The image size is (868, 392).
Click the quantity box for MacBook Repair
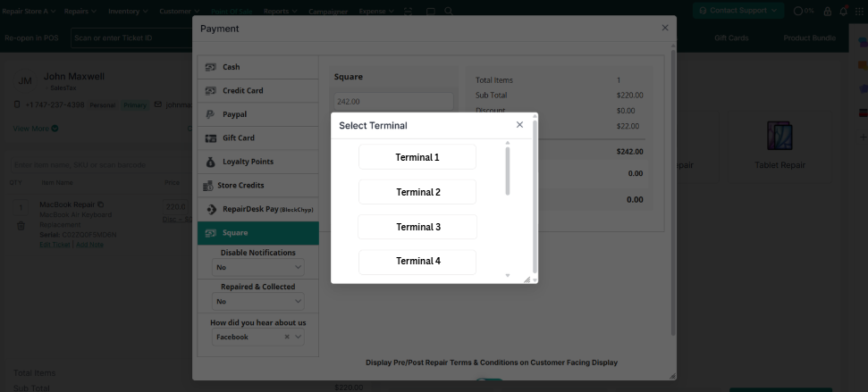(x=21, y=207)
